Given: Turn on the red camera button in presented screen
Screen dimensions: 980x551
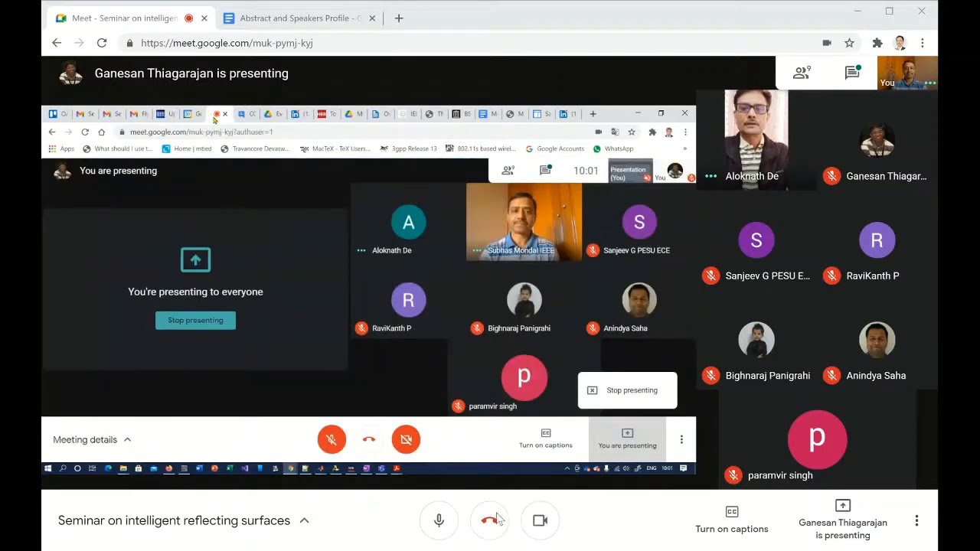Looking at the screenshot, I should point(406,439).
